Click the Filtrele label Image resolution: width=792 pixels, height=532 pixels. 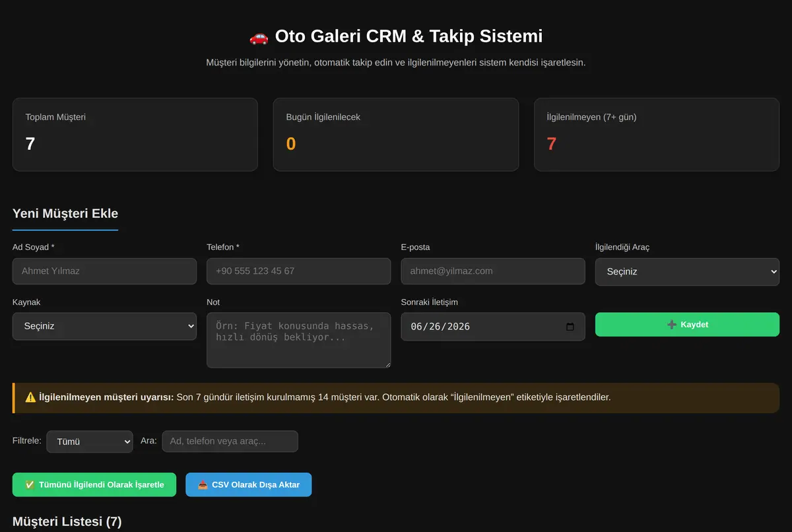(27, 440)
